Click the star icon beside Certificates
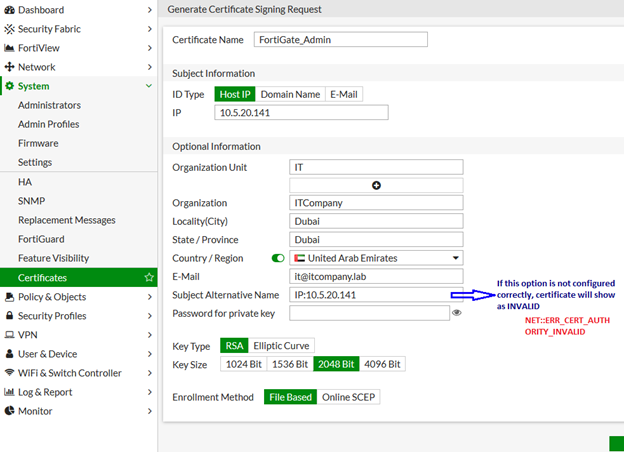 click(x=149, y=277)
